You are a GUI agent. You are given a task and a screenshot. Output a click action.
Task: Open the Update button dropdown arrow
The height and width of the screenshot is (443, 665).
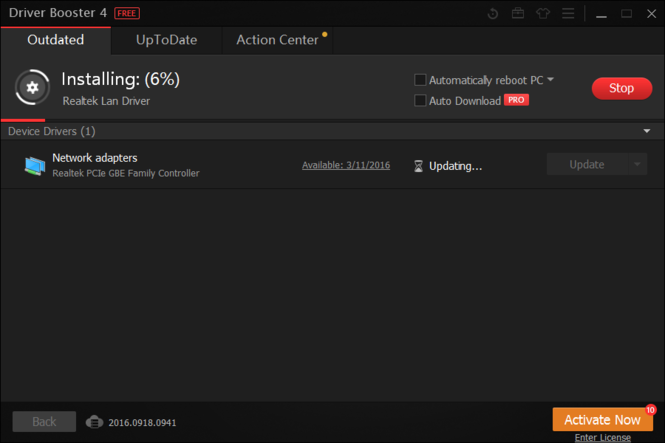tap(637, 164)
